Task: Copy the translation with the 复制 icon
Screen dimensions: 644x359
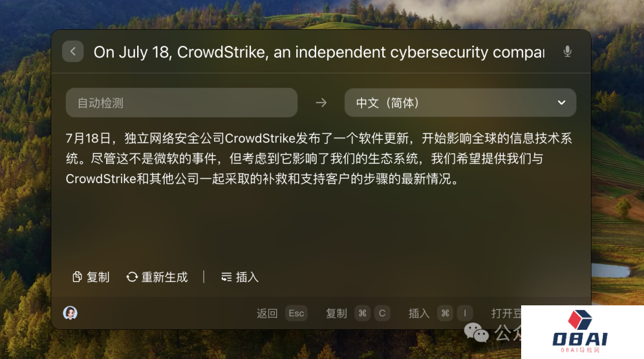Action: [91, 277]
